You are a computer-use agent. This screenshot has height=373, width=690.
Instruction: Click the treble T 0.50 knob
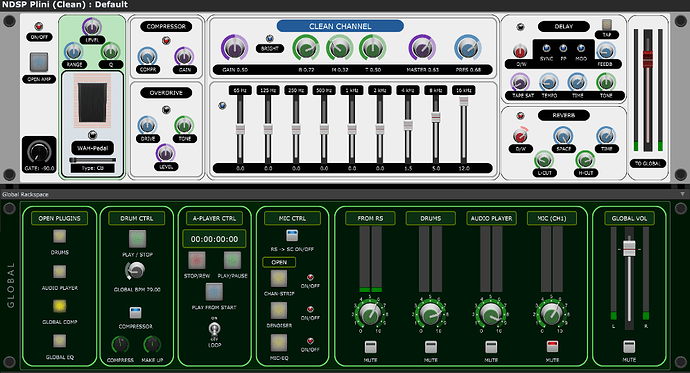pos(373,48)
